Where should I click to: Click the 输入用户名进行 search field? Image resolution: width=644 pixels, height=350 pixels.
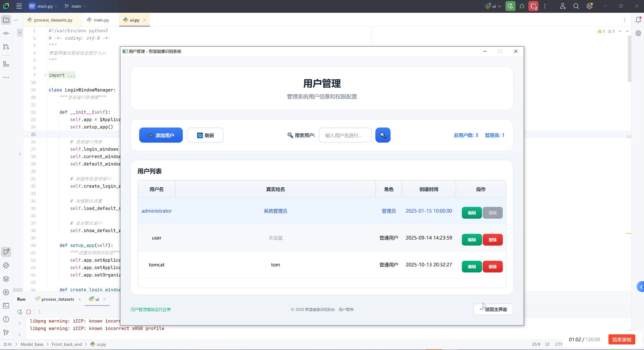(x=345, y=135)
